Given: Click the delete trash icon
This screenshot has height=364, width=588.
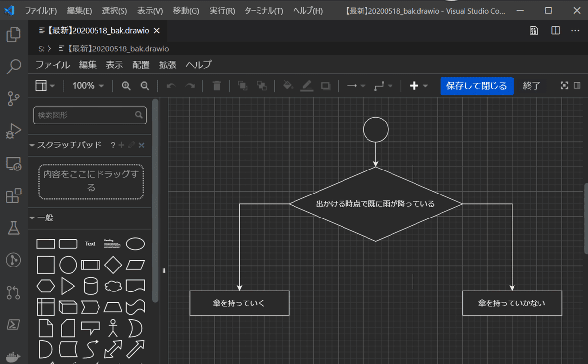Looking at the screenshot, I should coord(217,86).
